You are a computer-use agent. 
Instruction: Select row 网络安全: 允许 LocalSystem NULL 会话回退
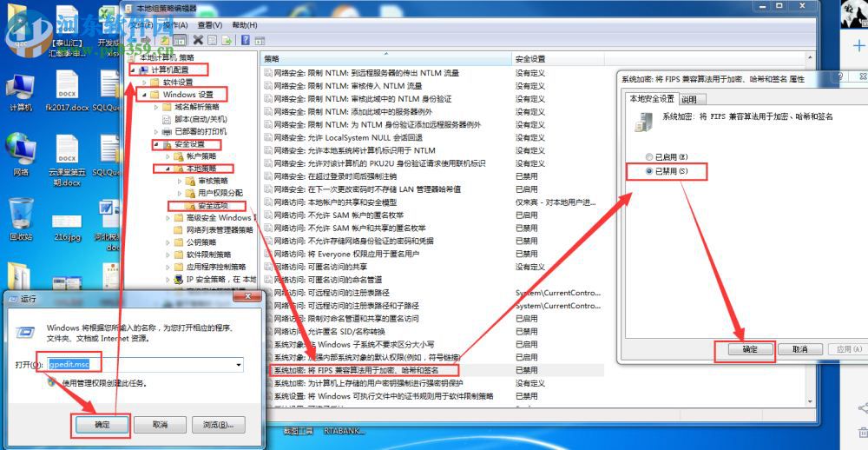[433, 137]
